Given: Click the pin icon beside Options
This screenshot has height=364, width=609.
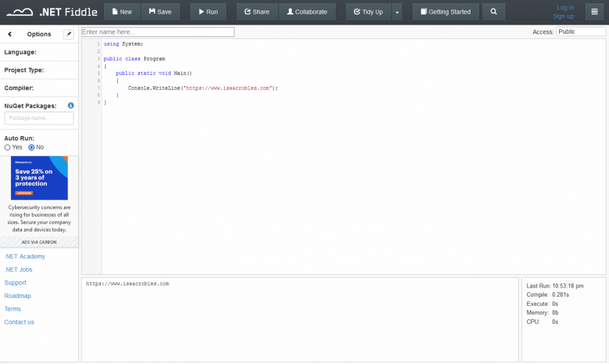Looking at the screenshot, I should pyautogui.click(x=69, y=34).
